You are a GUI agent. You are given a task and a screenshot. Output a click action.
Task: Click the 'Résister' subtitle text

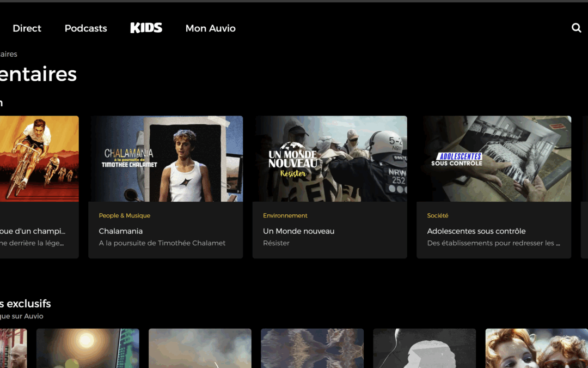pyautogui.click(x=276, y=243)
